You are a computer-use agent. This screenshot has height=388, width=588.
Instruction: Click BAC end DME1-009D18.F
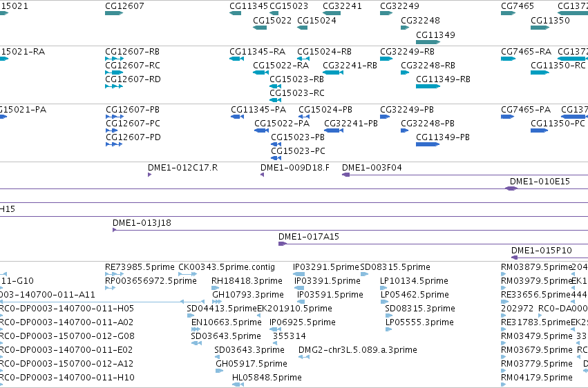pyautogui.click(x=295, y=168)
